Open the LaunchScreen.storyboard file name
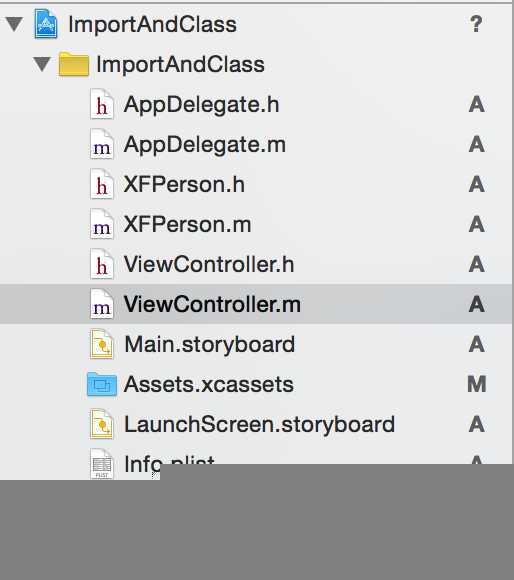Screen dimensions: 514x580 260,424
